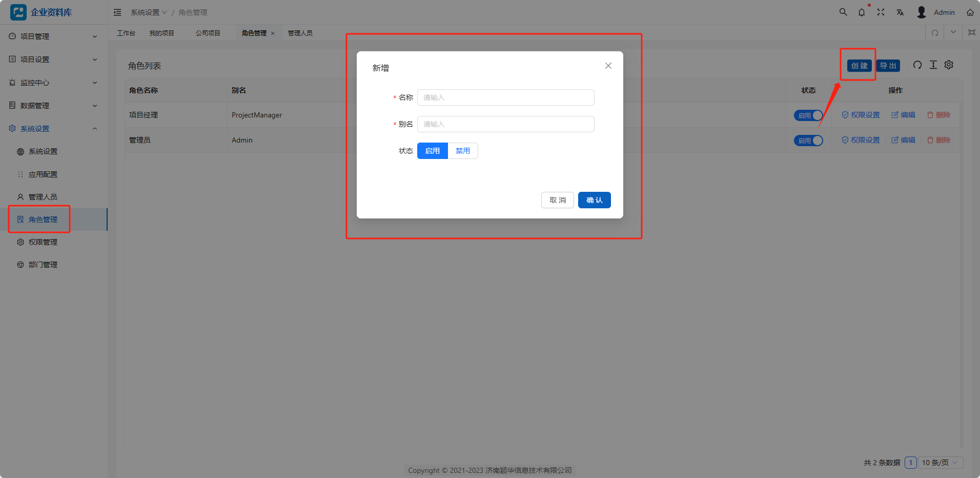
Task: Collapse 系统设置 sidebar group
Action: [x=53, y=129]
